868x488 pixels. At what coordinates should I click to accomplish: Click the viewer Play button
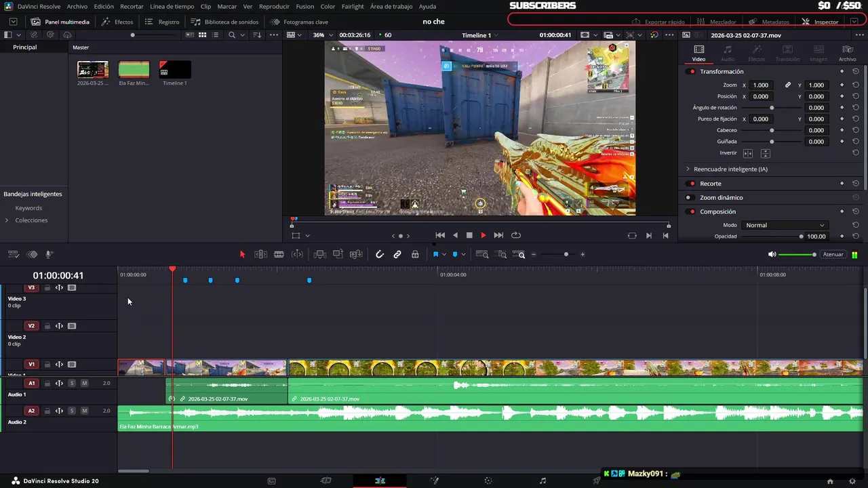click(484, 235)
